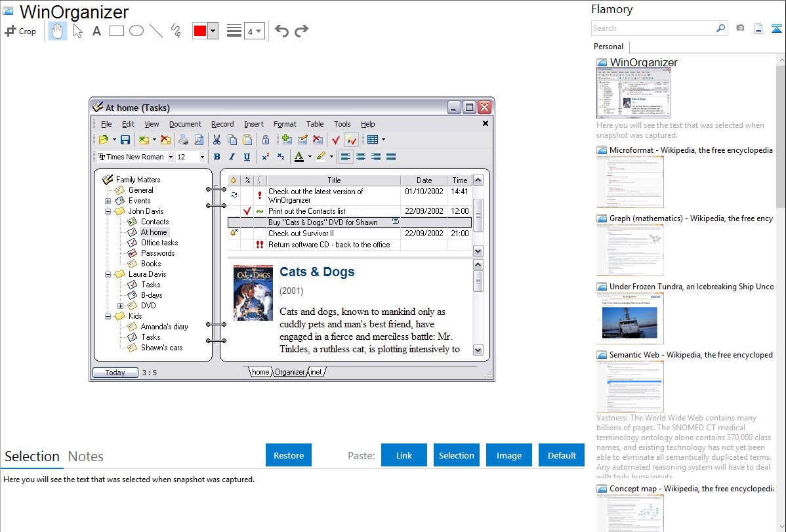Image resolution: width=786 pixels, height=532 pixels.
Task: Toggle the hand pan tool
Action: pos(58,31)
